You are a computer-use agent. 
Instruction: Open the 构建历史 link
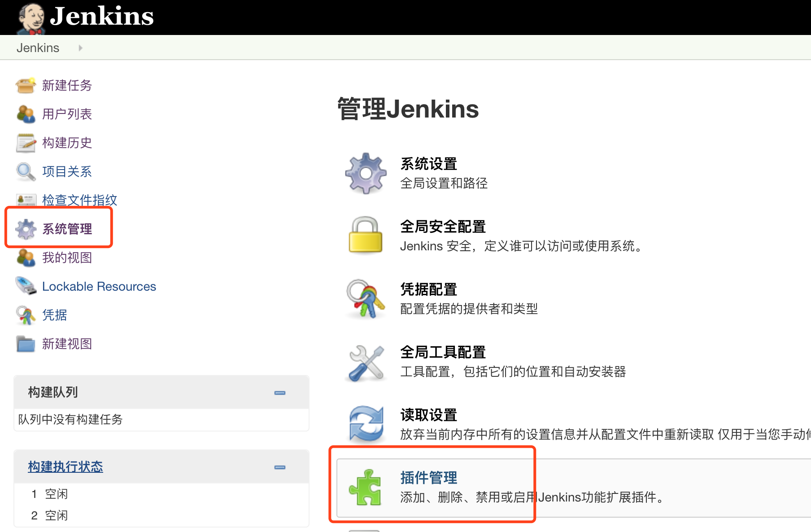tap(67, 143)
